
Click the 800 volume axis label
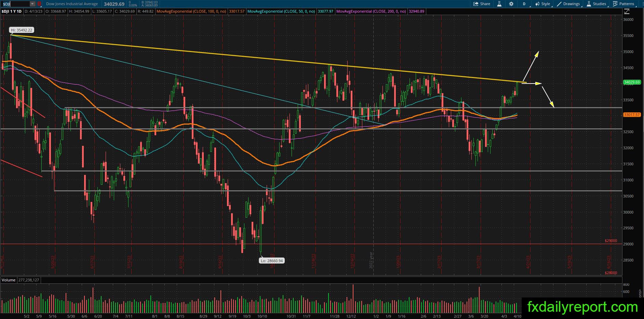pos(626,284)
